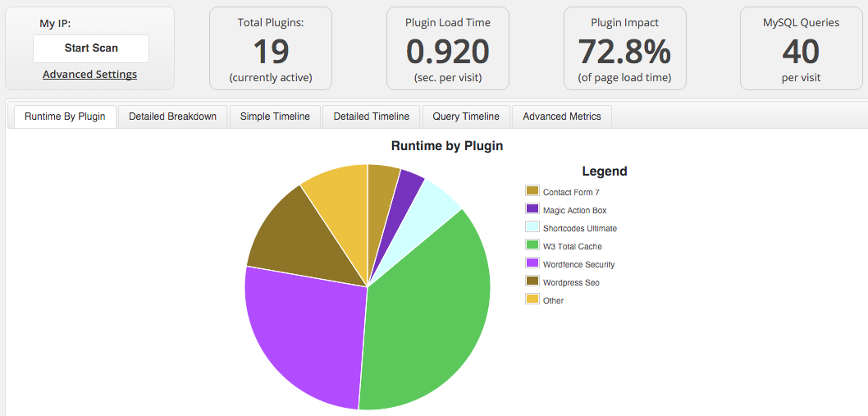Image resolution: width=868 pixels, height=416 pixels.
Task: Select the Simple Timeline tab
Action: point(275,117)
